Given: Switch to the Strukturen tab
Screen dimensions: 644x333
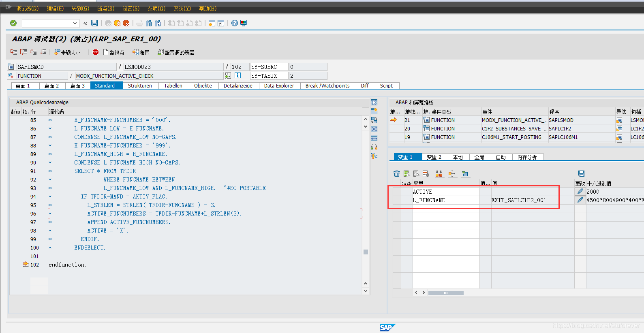Looking at the screenshot, I should pyautogui.click(x=140, y=85).
